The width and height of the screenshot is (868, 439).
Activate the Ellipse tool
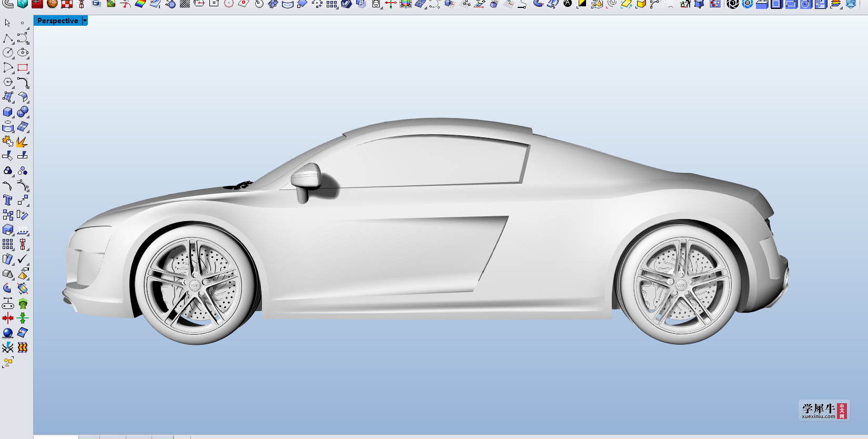tap(23, 53)
